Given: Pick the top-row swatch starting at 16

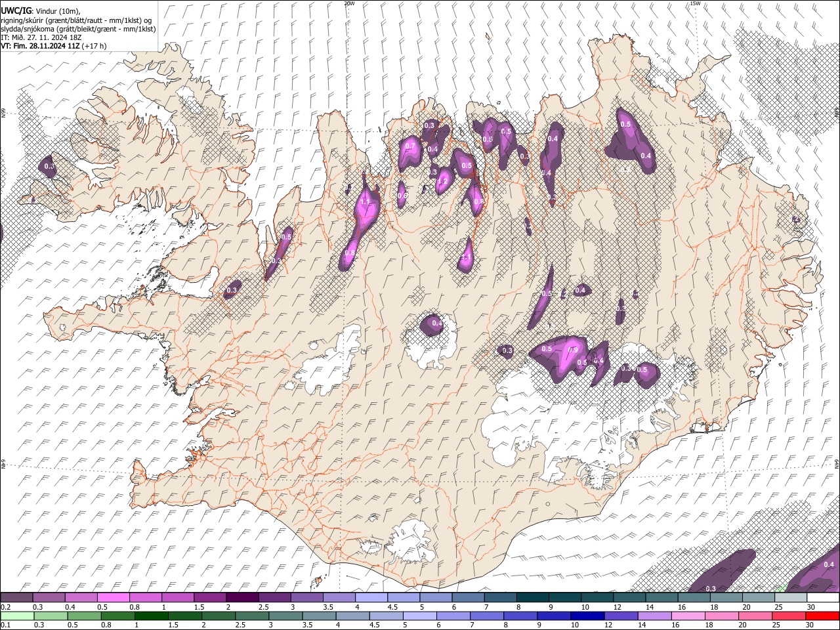Looking at the screenshot, I should [x=694, y=598].
